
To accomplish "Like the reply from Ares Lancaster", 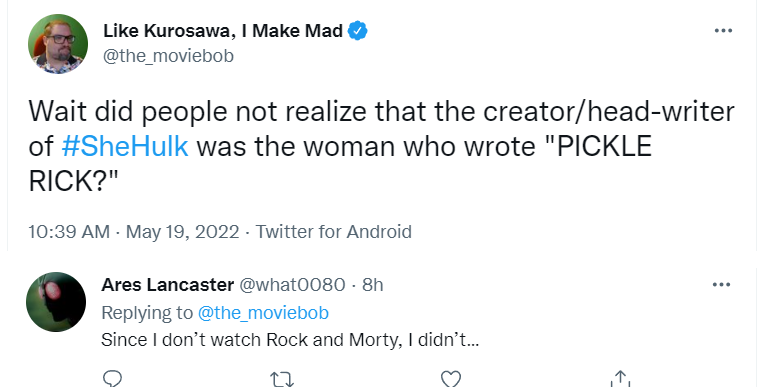I will (450, 379).
